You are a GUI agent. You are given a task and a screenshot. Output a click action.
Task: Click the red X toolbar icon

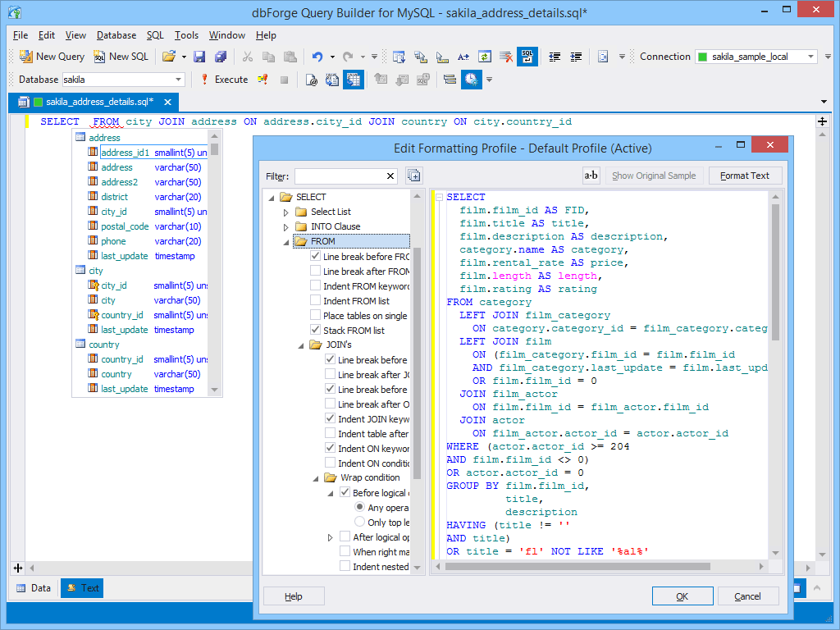pyautogui.click(x=505, y=57)
